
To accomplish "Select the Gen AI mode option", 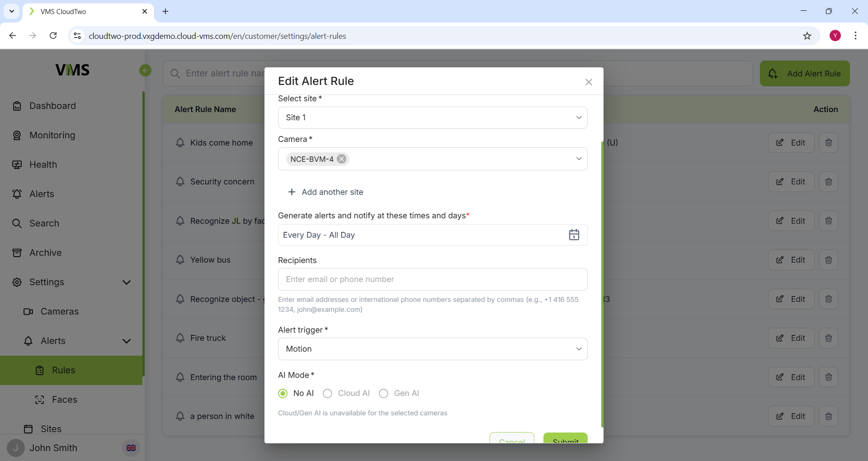I will tap(384, 393).
